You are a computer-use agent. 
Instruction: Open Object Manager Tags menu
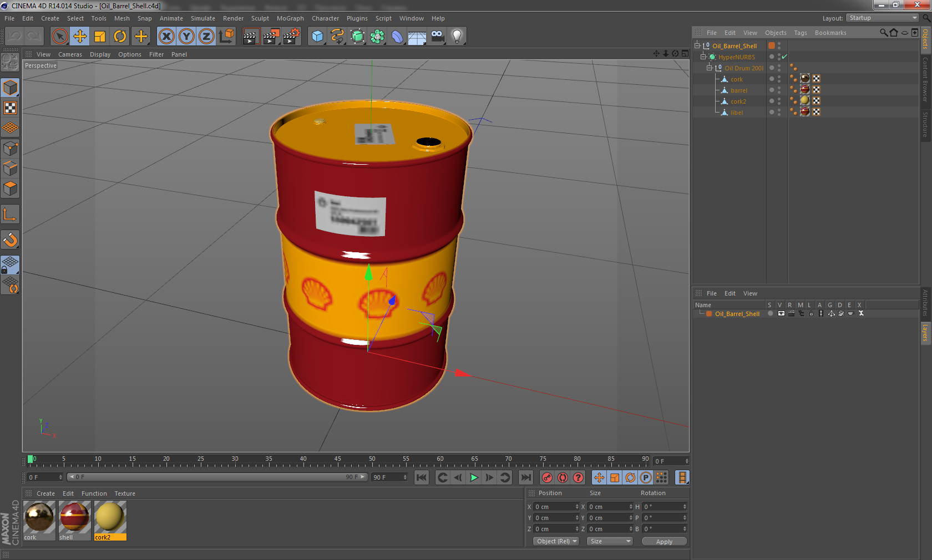tap(800, 33)
